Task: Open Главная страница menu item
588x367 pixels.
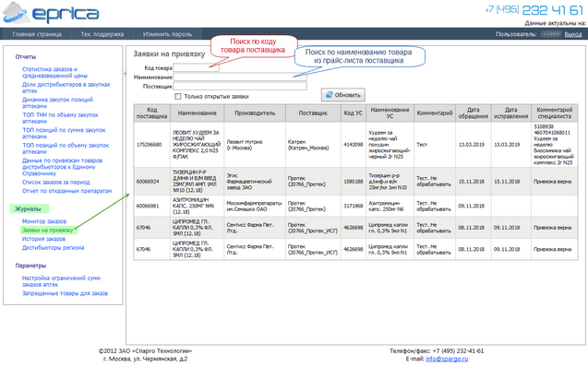Action: [37, 34]
